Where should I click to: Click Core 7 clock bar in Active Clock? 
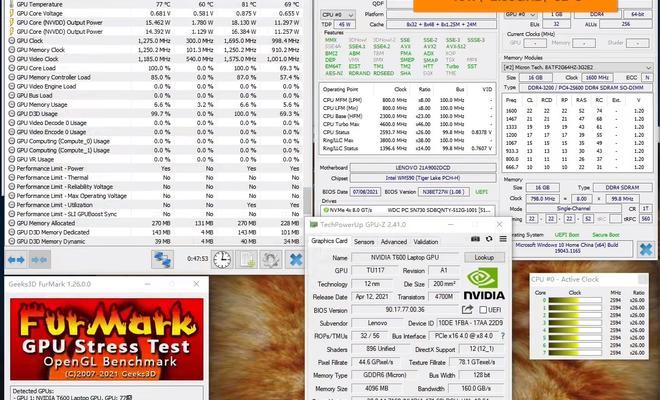click(x=575, y=353)
